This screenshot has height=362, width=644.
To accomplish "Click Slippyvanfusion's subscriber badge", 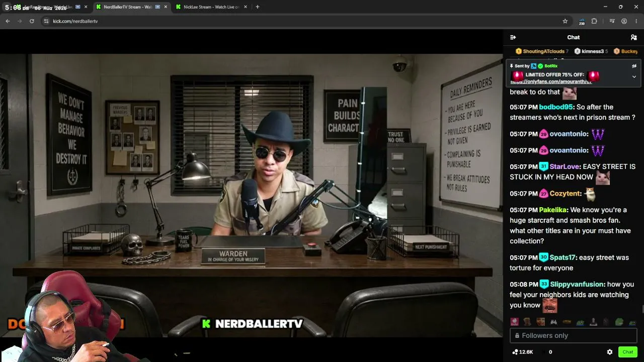I will [x=543, y=284].
